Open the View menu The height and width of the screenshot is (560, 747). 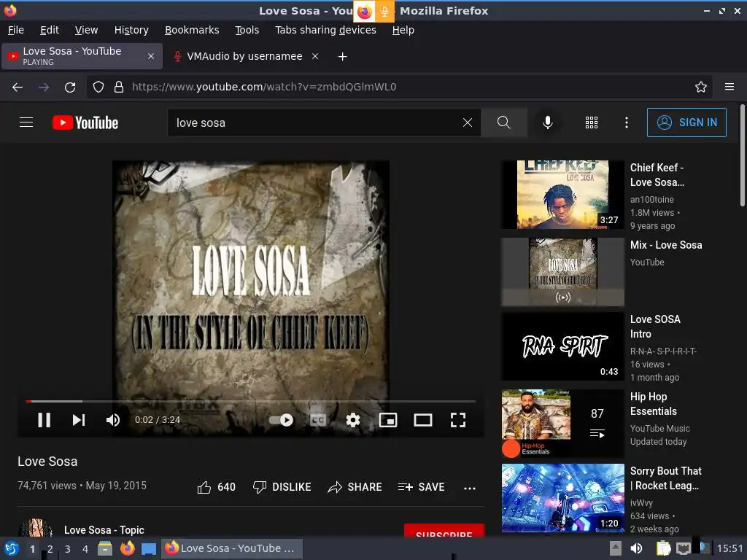(86, 30)
